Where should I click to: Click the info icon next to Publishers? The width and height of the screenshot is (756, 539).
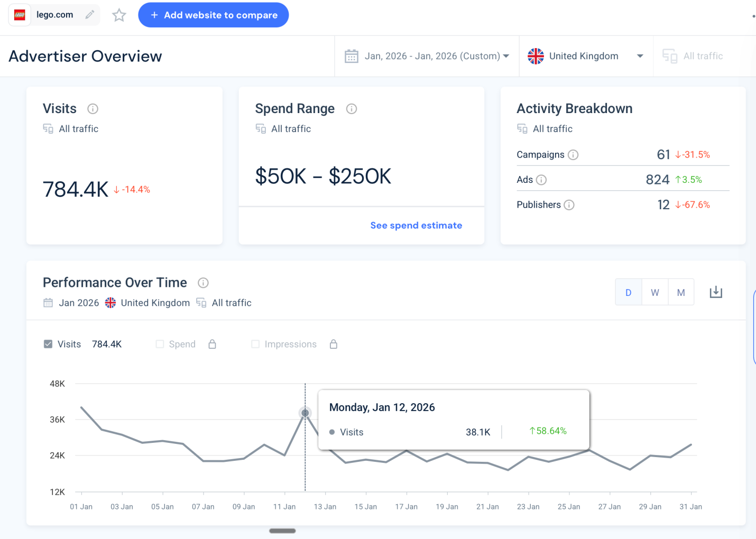(569, 205)
